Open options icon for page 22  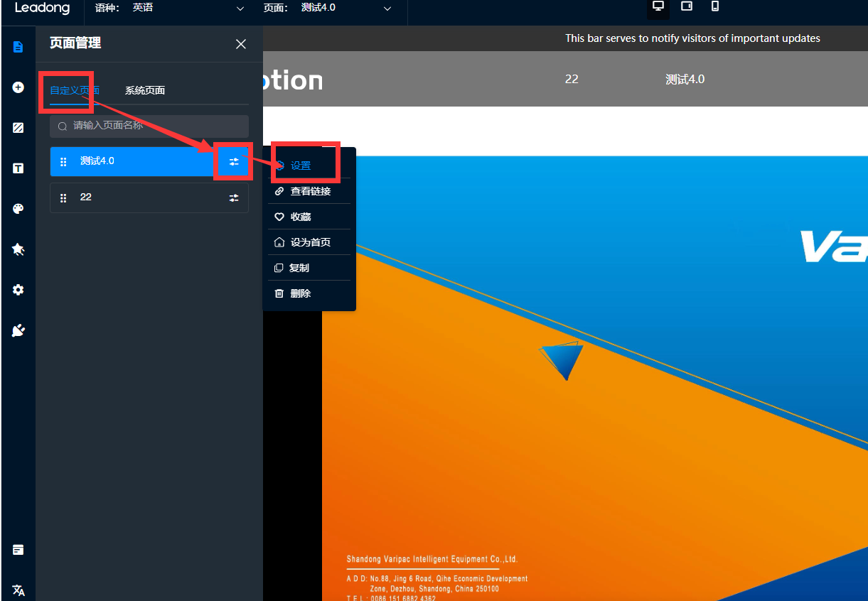point(234,198)
